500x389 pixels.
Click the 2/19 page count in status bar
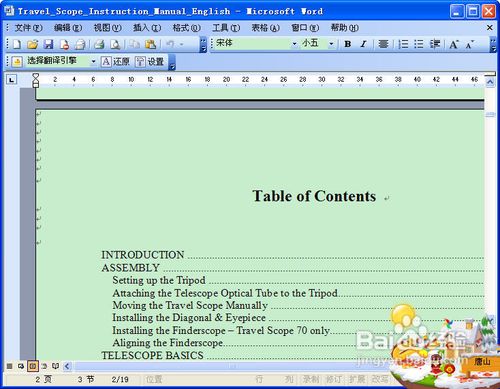pyautogui.click(x=120, y=379)
